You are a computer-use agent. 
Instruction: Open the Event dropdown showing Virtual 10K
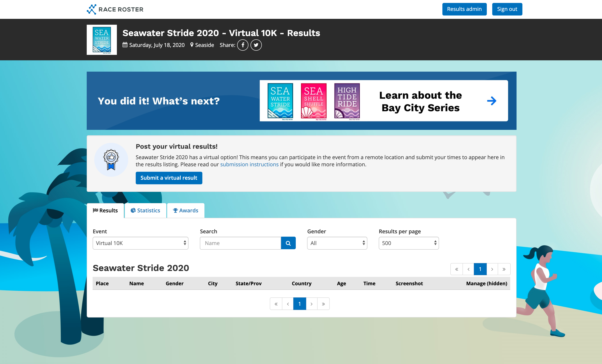tap(141, 243)
